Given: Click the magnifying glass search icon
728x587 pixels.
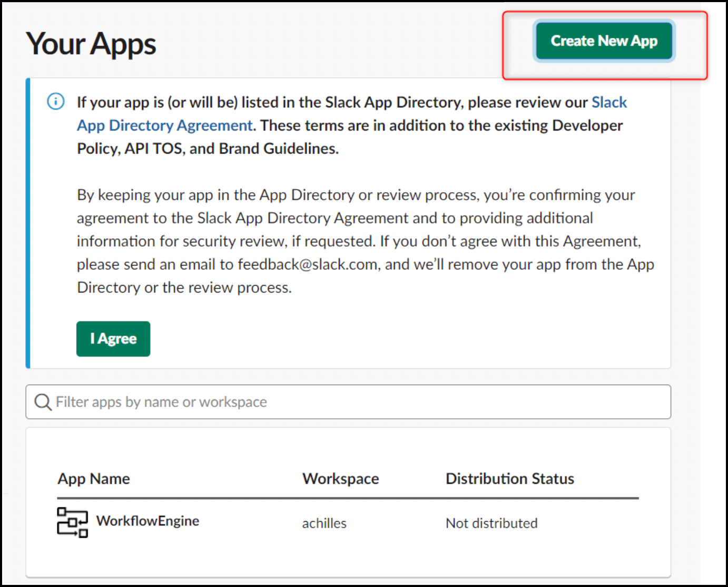Looking at the screenshot, I should (43, 402).
